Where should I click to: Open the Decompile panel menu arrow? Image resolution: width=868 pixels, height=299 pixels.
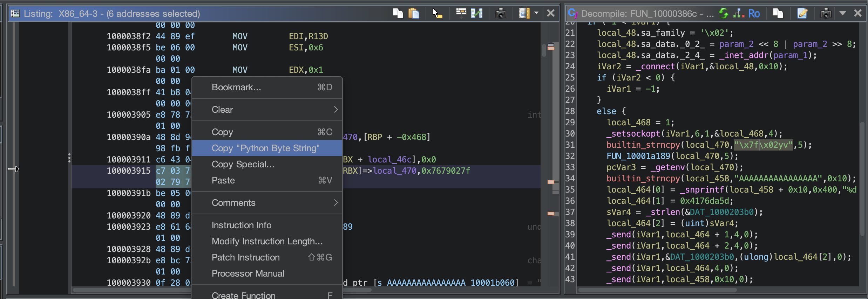pos(843,13)
